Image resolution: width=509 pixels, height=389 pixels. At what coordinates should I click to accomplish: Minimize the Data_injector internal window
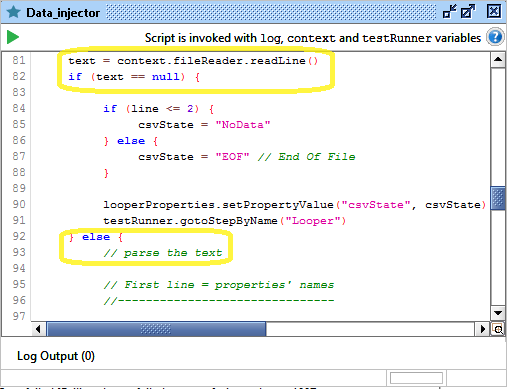pyautogui.click(x=450, y=12)
